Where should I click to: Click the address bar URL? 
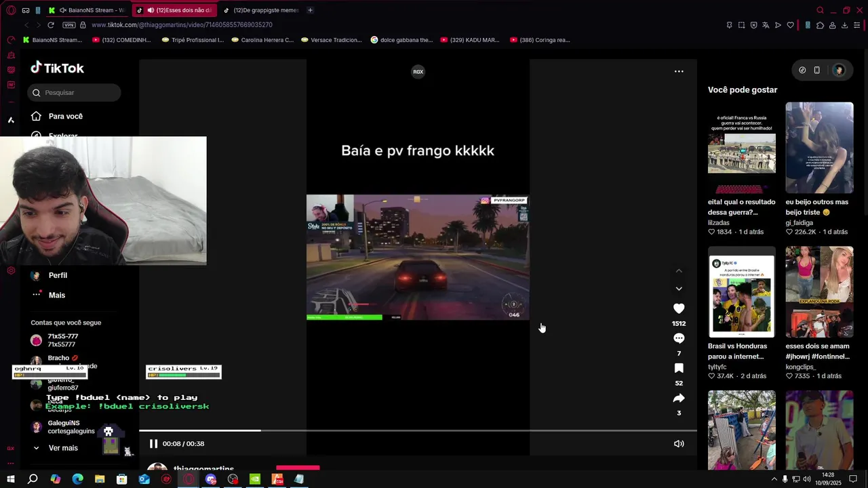point(182,25)
